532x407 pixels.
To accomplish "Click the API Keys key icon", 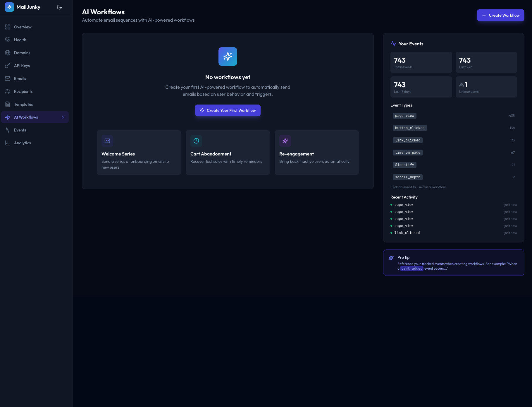I will (x=8, y=66).
